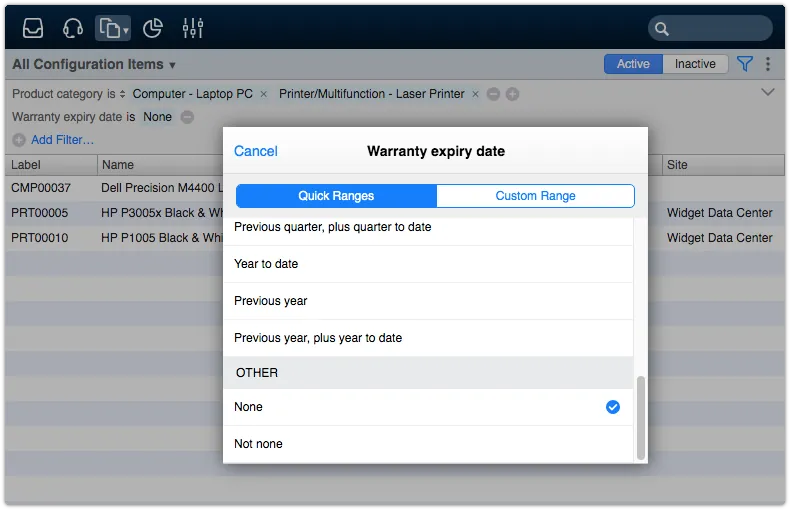Click the Warranty expiry date filter label
Screen dimensions: 790x510
(67, 117)
